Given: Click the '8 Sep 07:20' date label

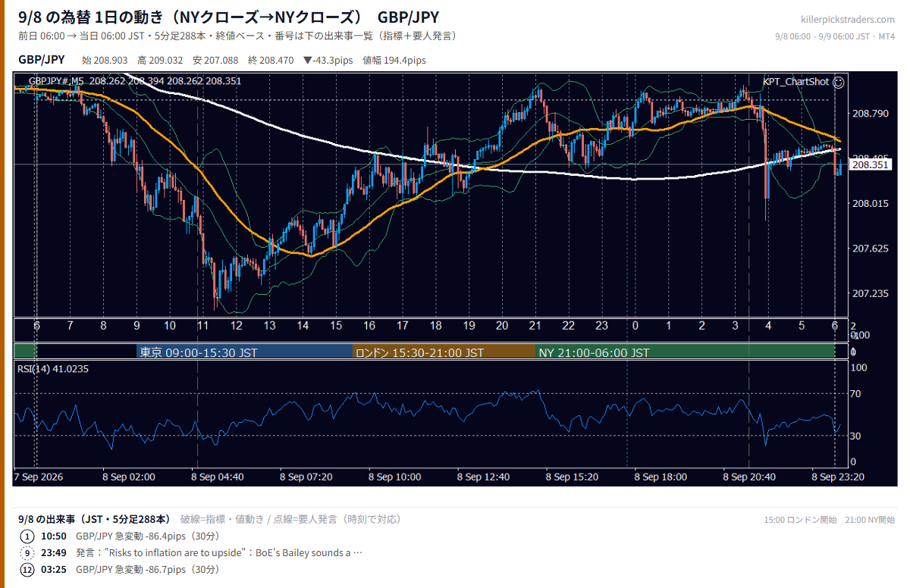Looking at the screenshot, I should 306,477.
